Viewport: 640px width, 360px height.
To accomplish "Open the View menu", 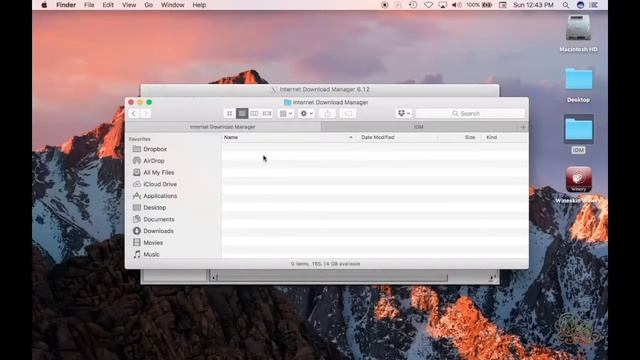I will [x=129, y=5].
